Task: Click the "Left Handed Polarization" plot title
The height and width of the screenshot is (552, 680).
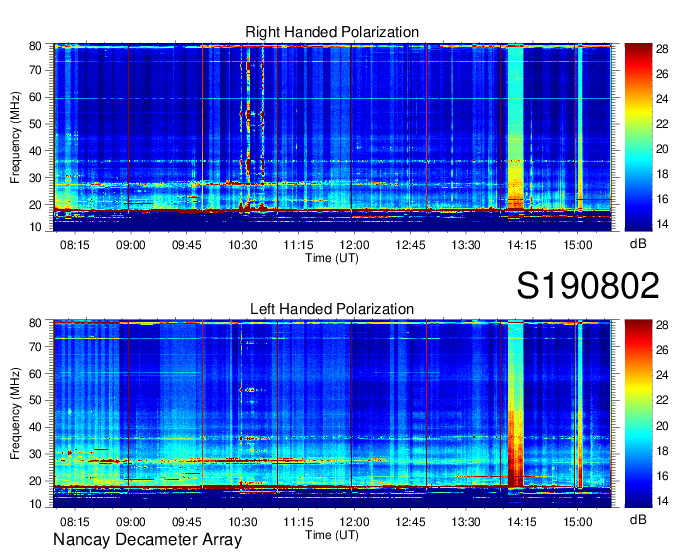Action: click(x=332, y=309)
